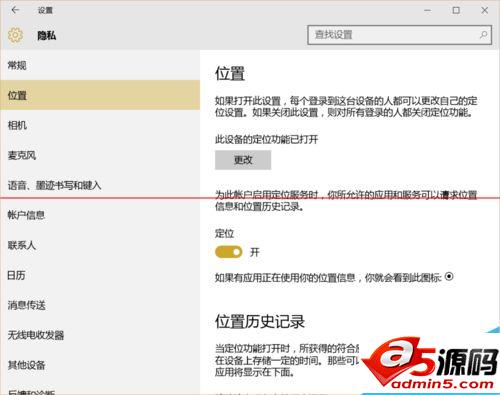Click the search magnifier icon
Screen dimensions: 500x395
[483, 35]
